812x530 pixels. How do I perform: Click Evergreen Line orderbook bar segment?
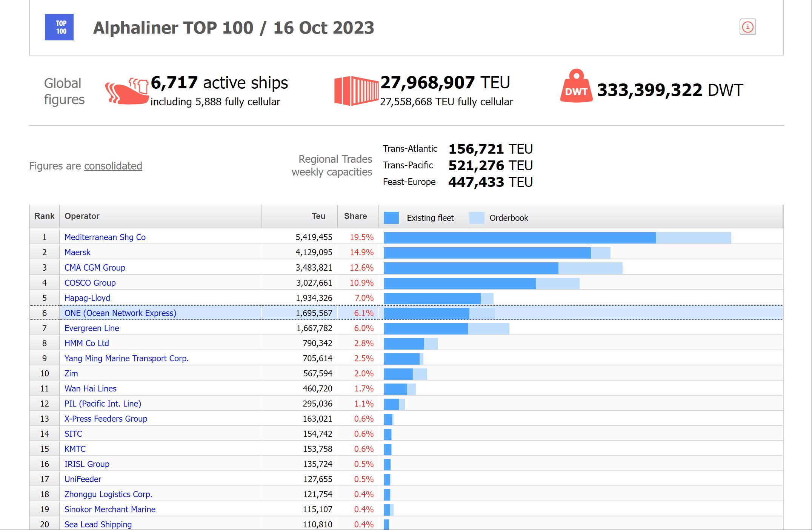489,329
